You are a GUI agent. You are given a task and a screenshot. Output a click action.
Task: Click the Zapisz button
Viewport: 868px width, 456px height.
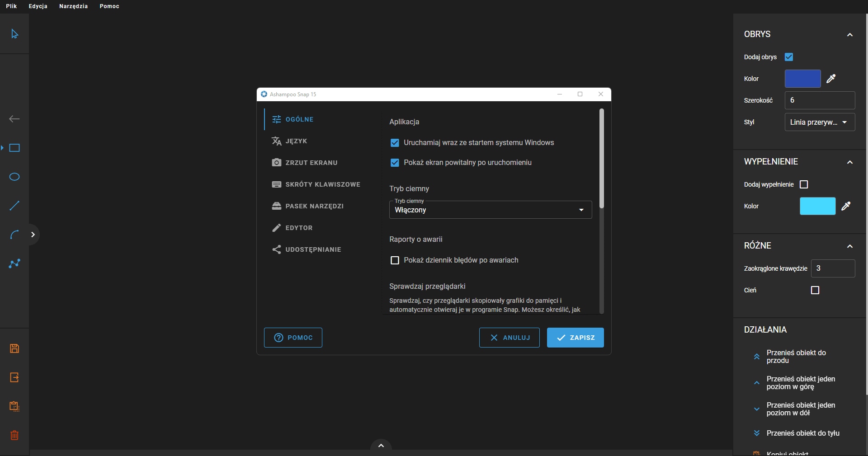pos(576,338)
